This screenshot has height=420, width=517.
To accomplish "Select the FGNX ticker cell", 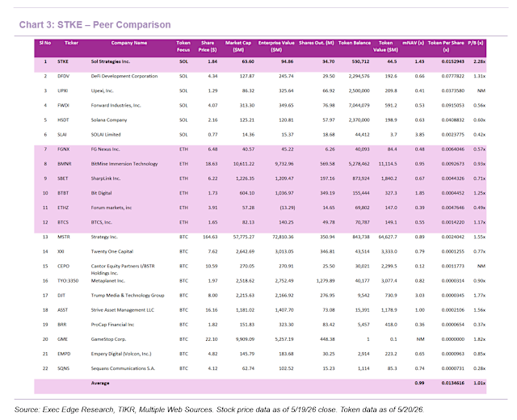I will [63, 149].
